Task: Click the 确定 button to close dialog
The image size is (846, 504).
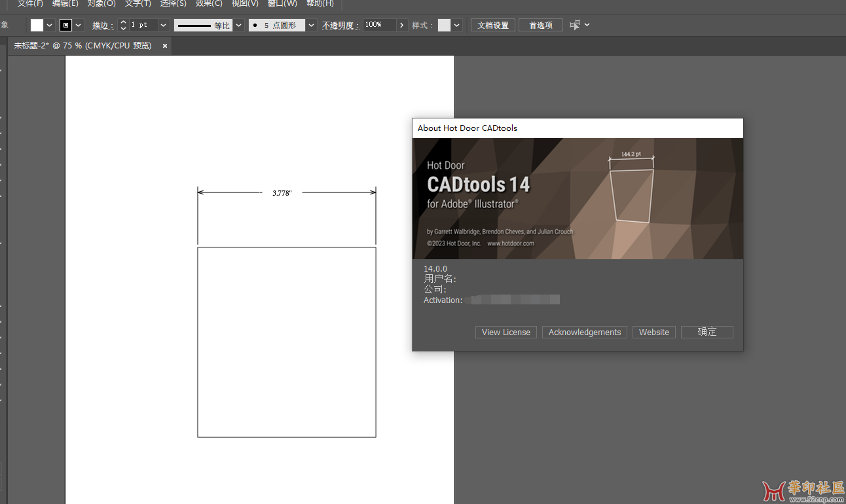Action: (707, 332)
